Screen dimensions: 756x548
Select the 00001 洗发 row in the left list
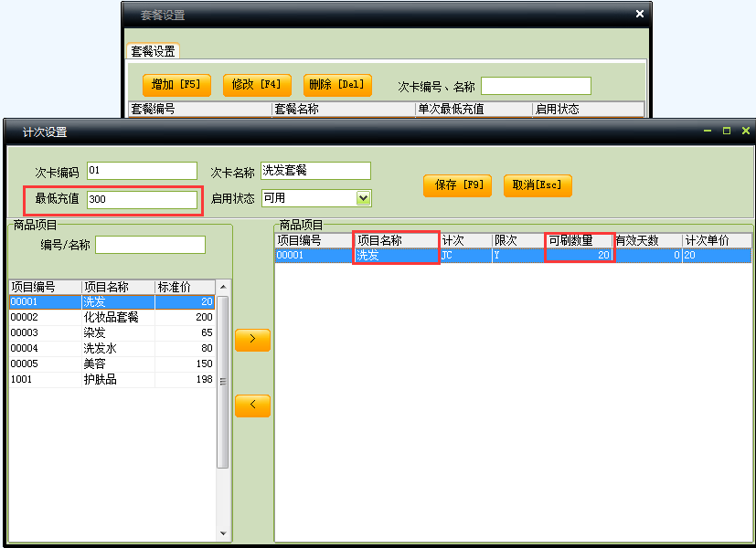point(112,302)
